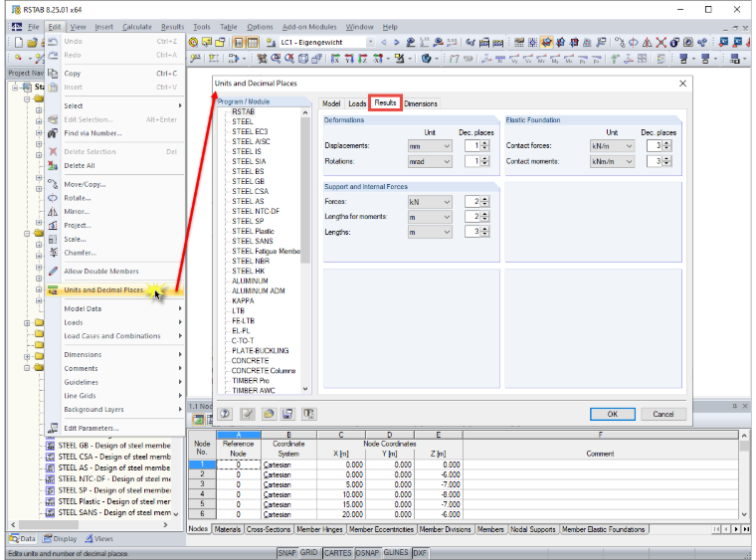Screen dimensions: 756x560
Task: Click the help icon in Units dialog
Action: (225, 414)
